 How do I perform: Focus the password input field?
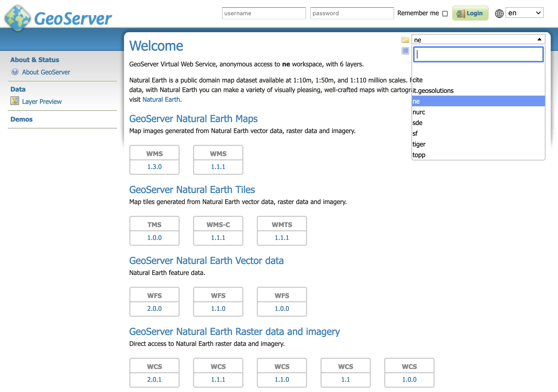tap(352, 13)
